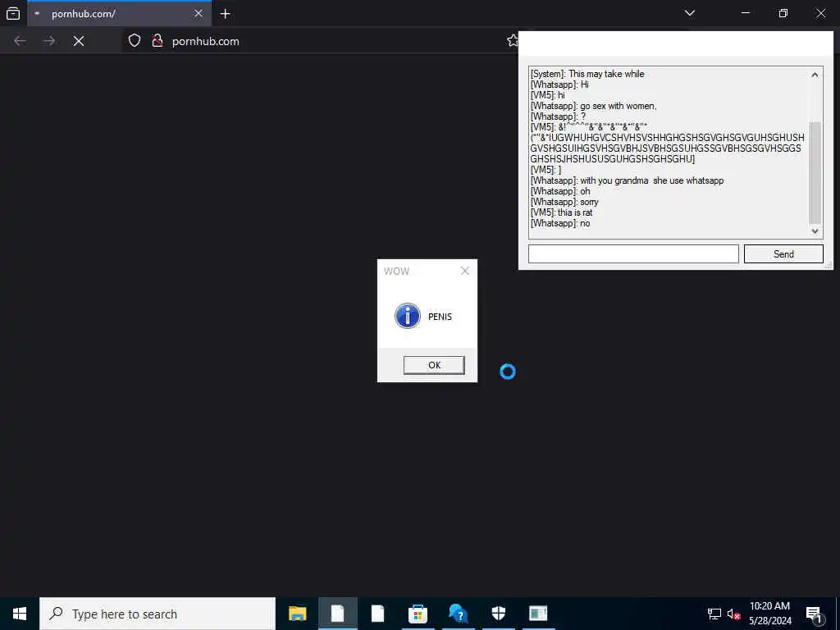The image size is (840, 630).
Task: Open the window app icon in taskbar
Action: click(x=538, y=614)
